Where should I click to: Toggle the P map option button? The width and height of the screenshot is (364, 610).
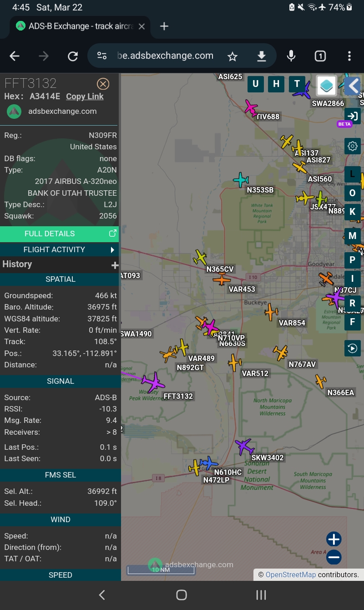pyautogui.click(x=353, y=260)
